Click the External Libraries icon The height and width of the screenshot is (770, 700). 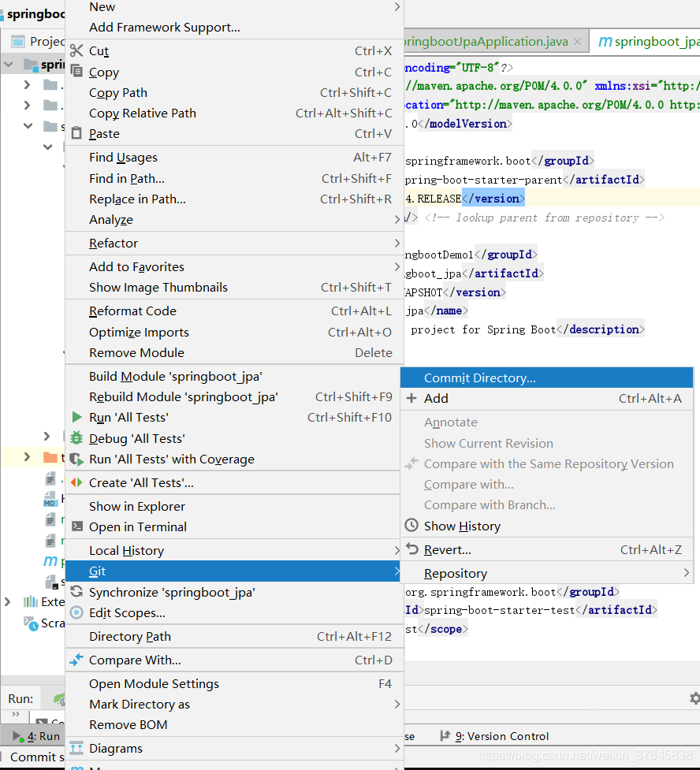tap(31, 601)
